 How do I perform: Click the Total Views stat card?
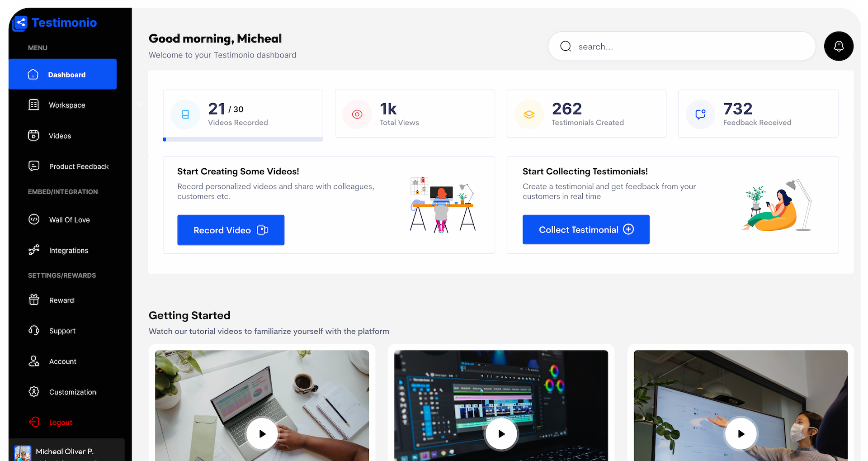pos(415,114)
